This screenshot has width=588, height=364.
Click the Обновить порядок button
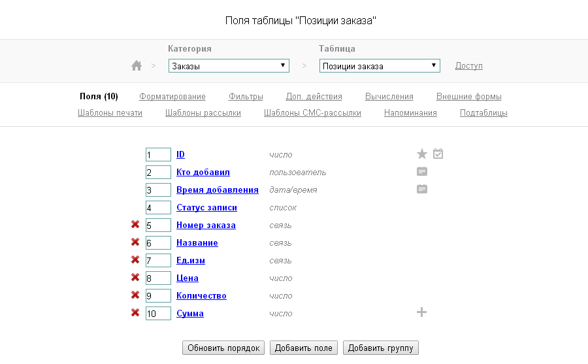pyautogui.click(x=224, y=348)
